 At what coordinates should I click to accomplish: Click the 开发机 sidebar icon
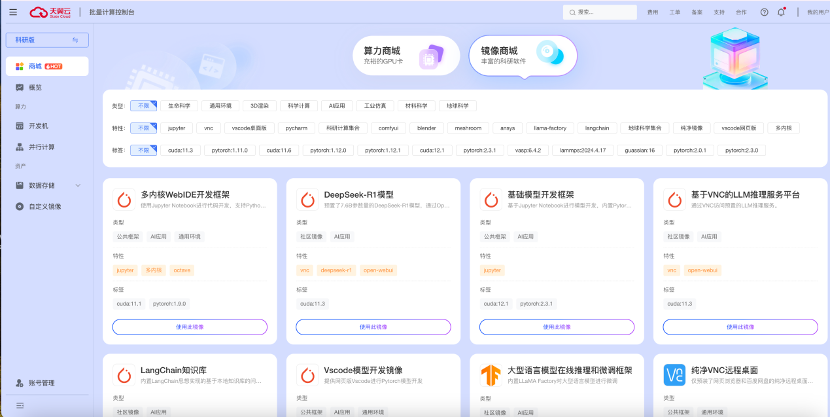[20, 126]
